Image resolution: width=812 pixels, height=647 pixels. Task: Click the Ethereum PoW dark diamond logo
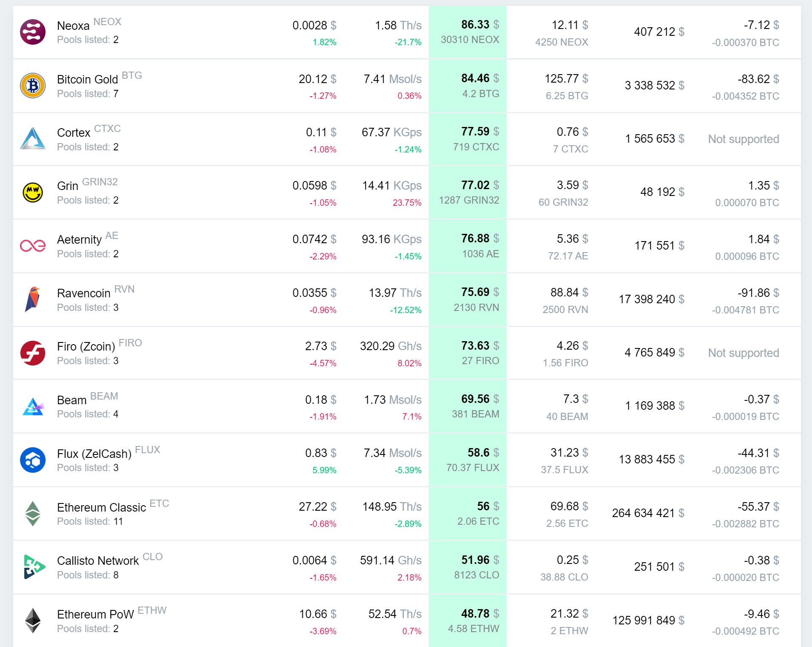(33, 621)
